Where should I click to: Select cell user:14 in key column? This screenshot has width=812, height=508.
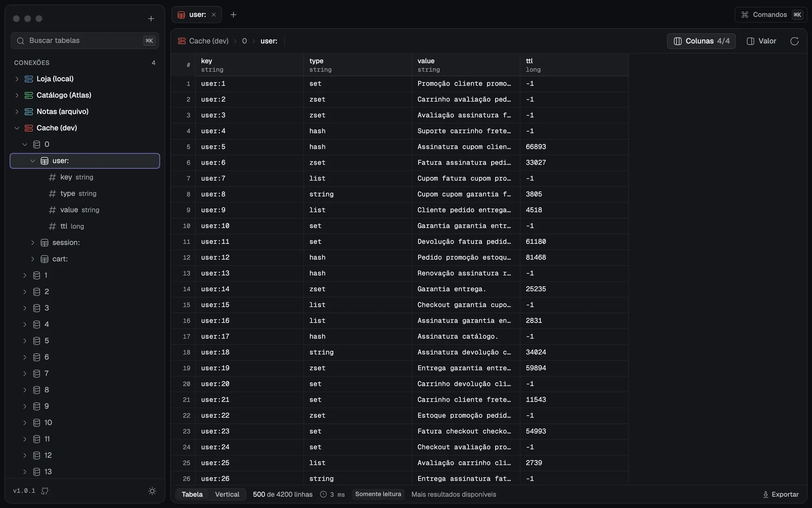(x=249, y=289)
